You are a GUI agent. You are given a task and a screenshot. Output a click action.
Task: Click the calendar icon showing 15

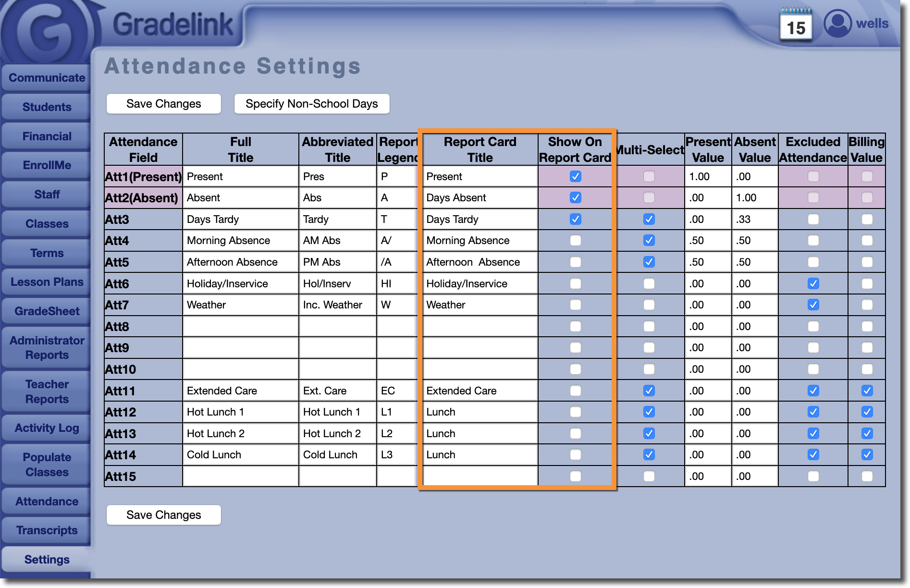[x=796, y=26]
